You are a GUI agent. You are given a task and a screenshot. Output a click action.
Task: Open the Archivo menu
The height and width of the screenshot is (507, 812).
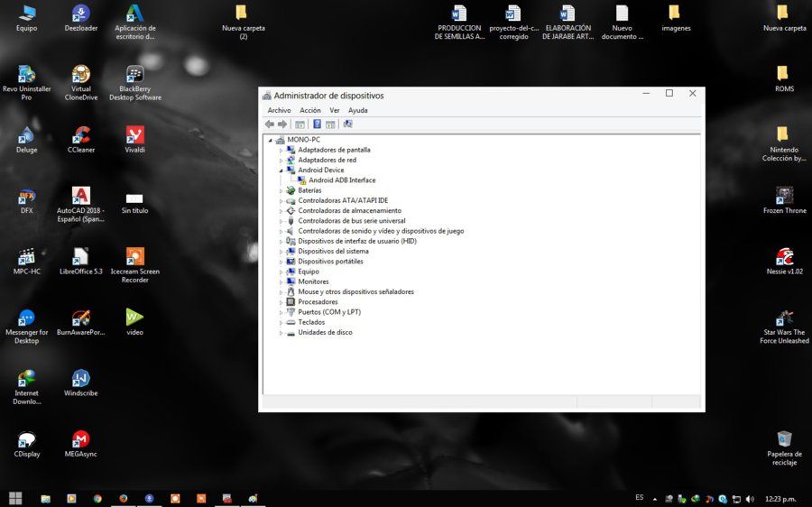click(x=279, y=110)
